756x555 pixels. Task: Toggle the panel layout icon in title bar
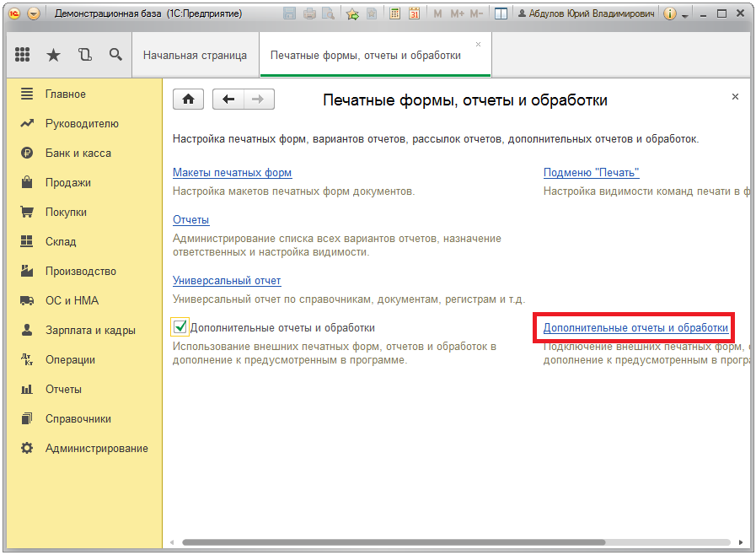tap(501, 14)
